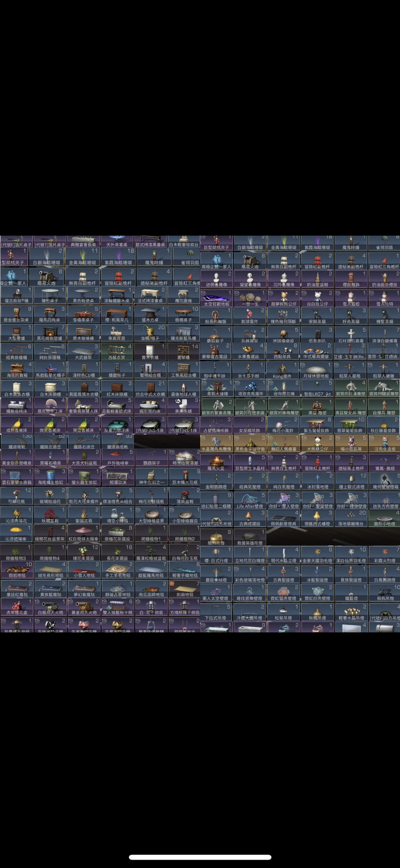Choose the yellow 油桶櫃子 barrel item

coord(150,334)
